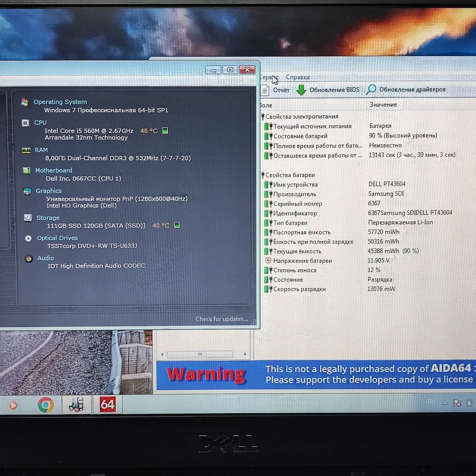The height and width of the screenshot is (476, 476).
Task: Open the Graphics section heading
Action: point(48,191)
